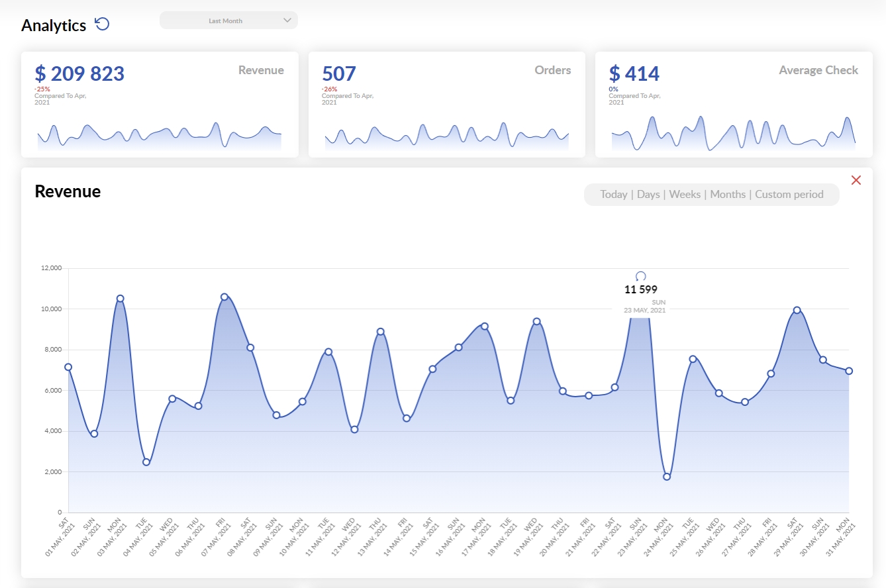Click the Revenue chart heading

(68, 191)
